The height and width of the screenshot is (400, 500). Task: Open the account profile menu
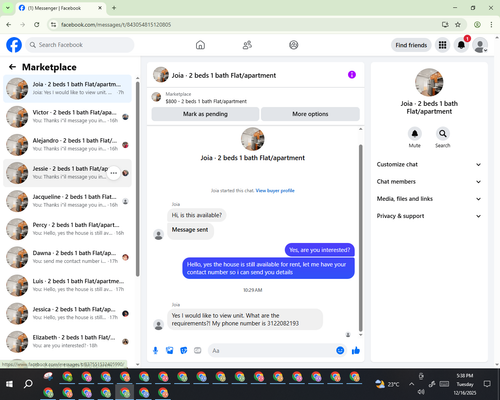click(480, 45)
